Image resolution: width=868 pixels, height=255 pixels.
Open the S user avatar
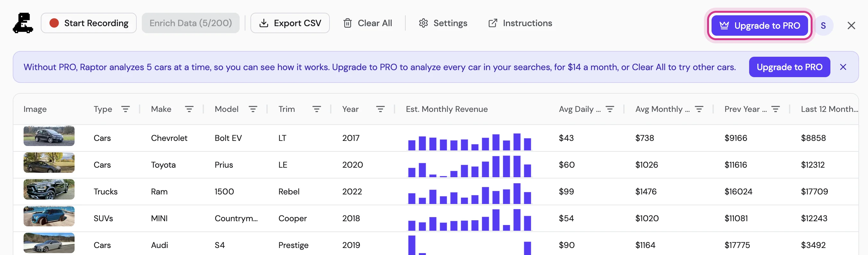tap(823, 25)
